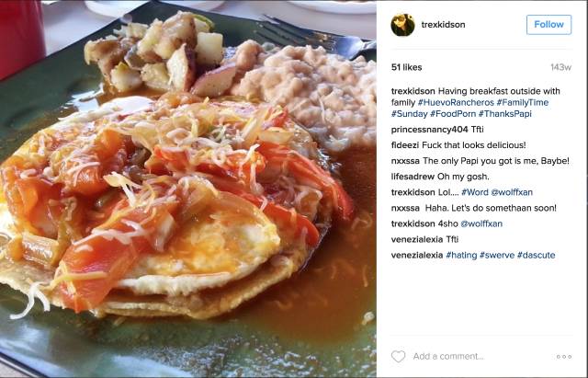Open the #FamilyTime hashtag

523,102
